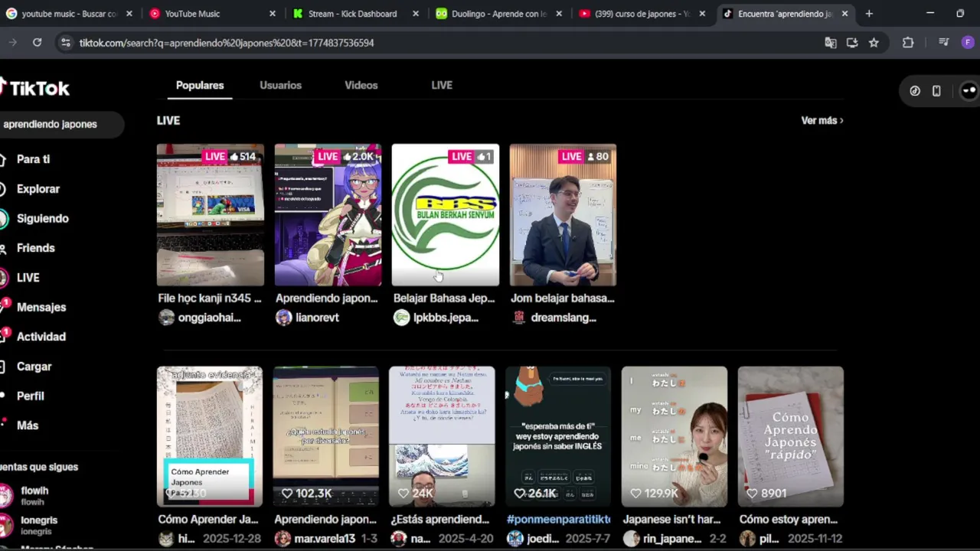The image size is (980, 551).
Task: Open the Bulan Berkah Senyum live thumbnail
Action: (x=446, y=215)
